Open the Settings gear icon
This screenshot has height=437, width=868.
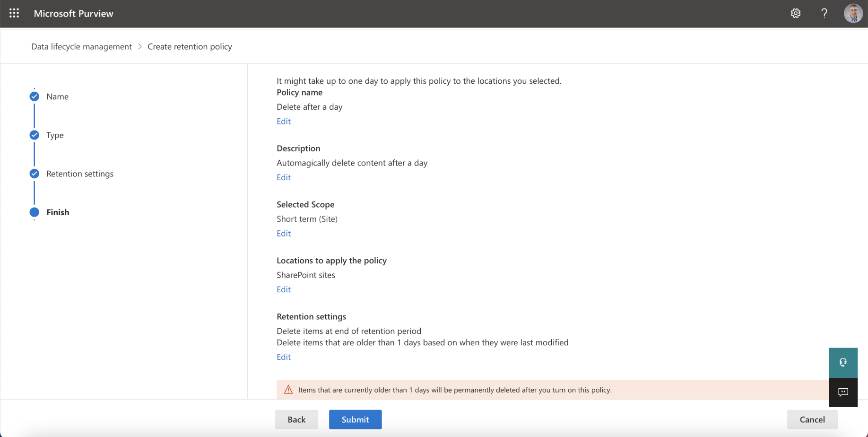click(x=795, y=13)
